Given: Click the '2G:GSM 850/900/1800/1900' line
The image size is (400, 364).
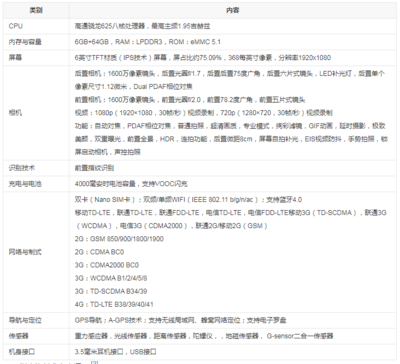Looking at the screenshot, I should [x=119, y=239].
